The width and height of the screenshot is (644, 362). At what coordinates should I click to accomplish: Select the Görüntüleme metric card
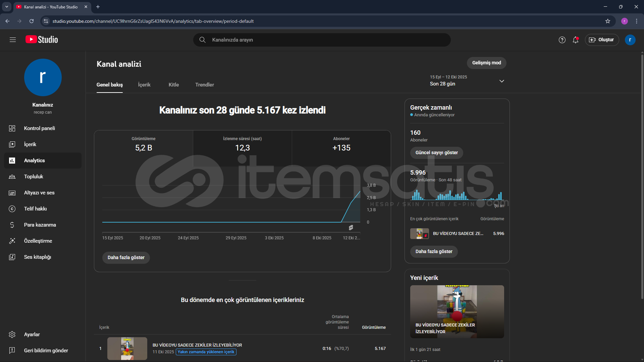click(x=144, y=144)
